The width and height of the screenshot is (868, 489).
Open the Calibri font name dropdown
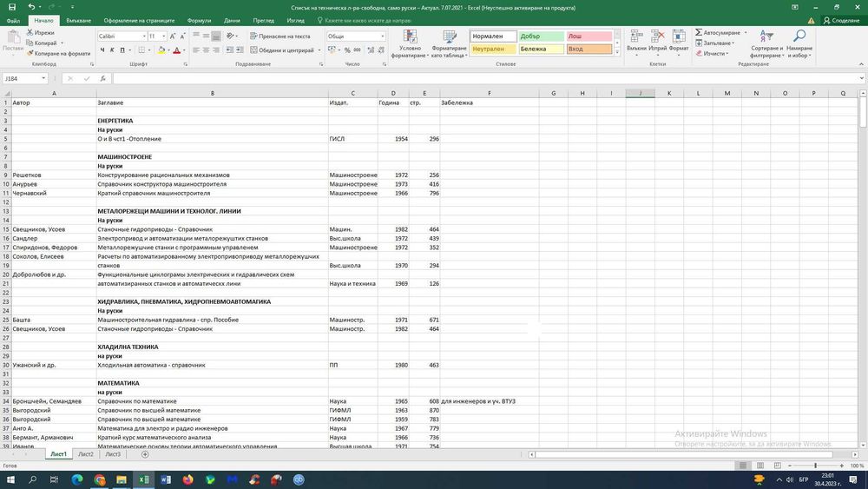coord(144,36)
